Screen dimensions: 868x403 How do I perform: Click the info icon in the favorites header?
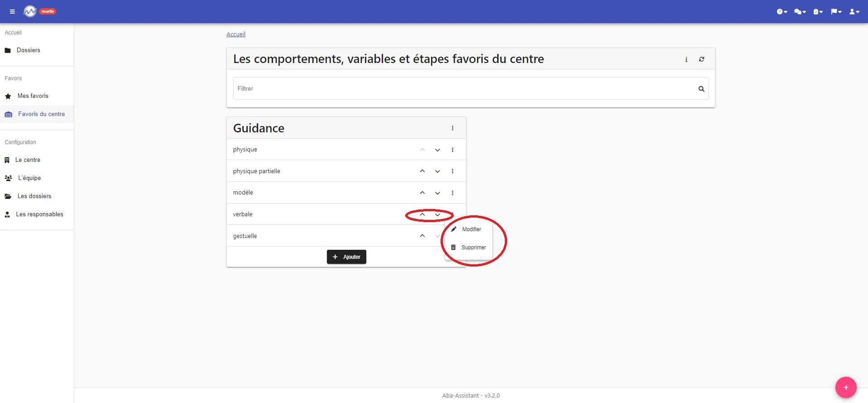pos(686,59)
